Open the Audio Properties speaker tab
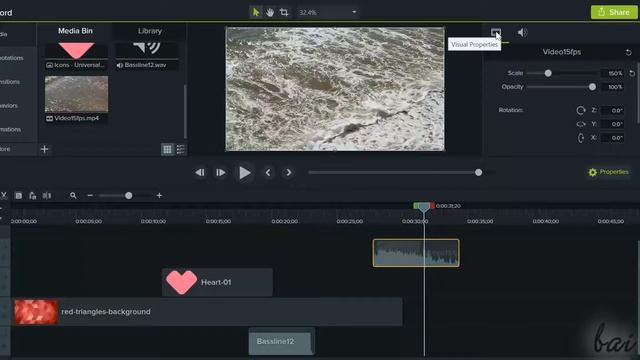 [522, 32]
